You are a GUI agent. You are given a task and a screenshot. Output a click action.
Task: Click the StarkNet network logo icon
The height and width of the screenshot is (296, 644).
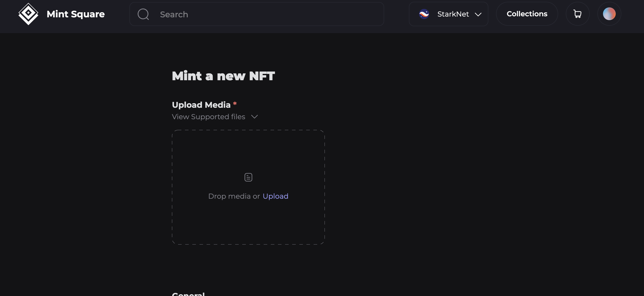pos(424,14)
